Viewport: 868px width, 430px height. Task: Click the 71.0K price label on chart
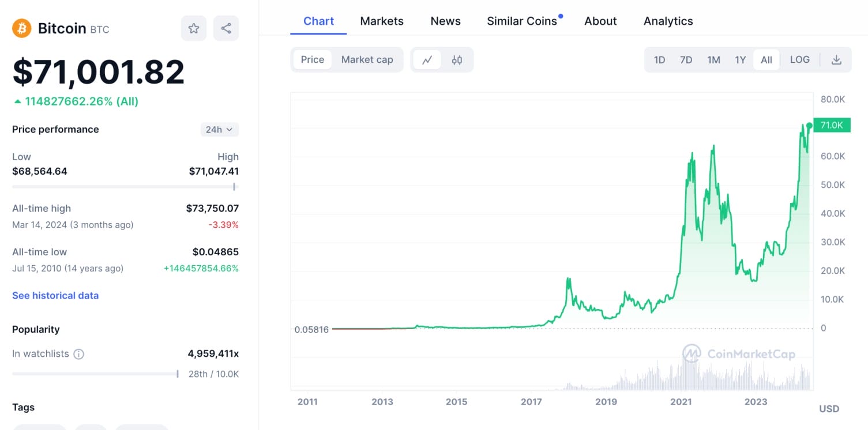(832, 125)
